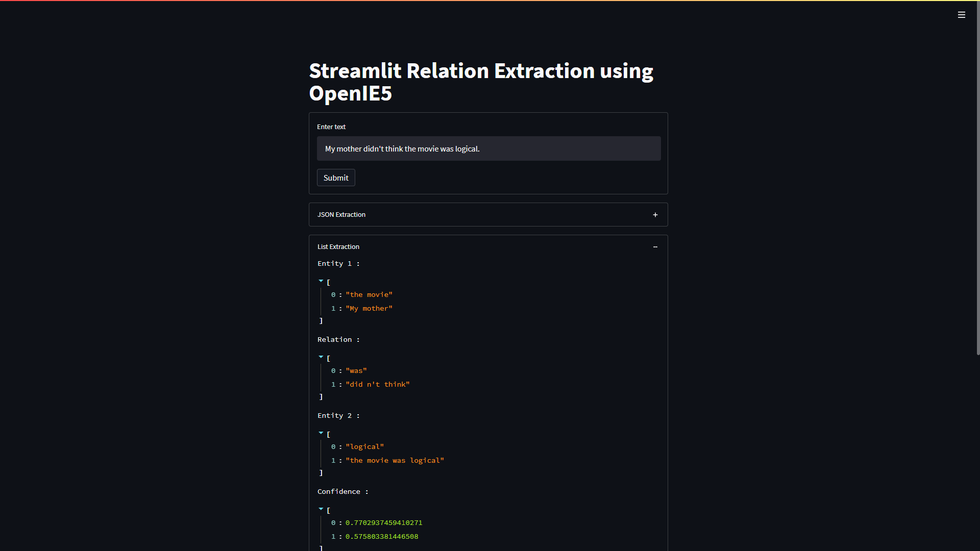Image resolution: width=980 pixels, height=551 pixels.
Task: Click the "Confidence :" label
Action: 343,492
